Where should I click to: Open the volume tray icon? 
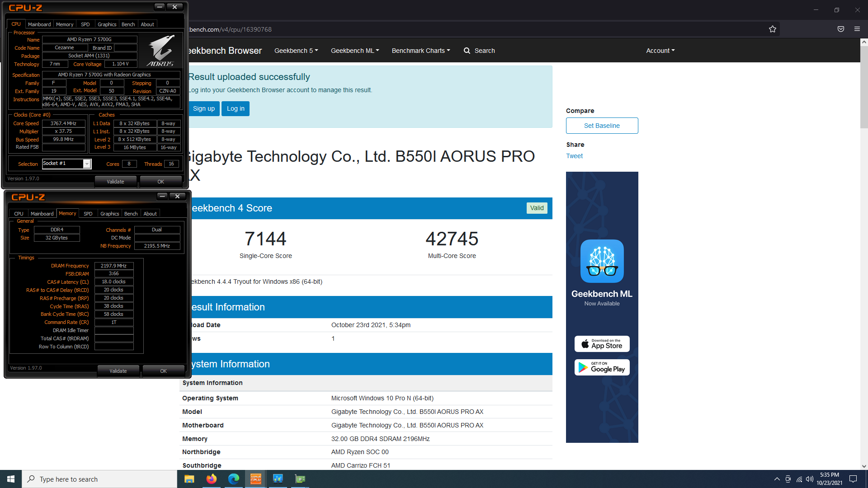810,479
